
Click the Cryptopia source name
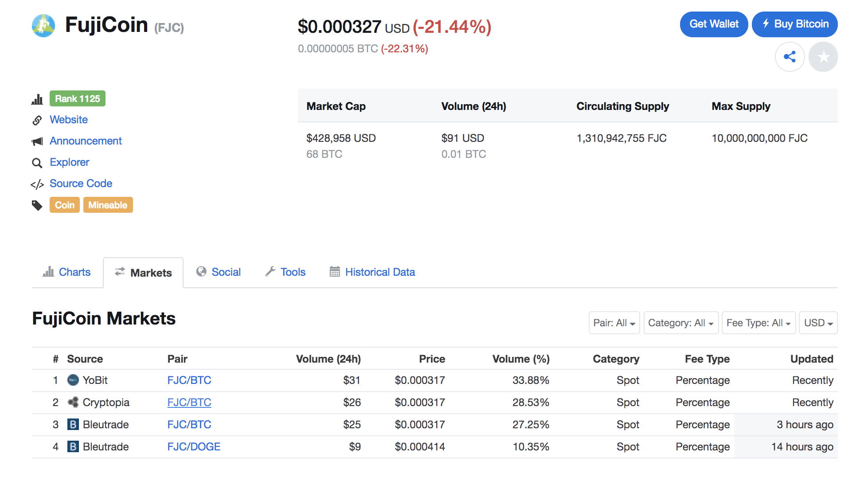point(106,402)
